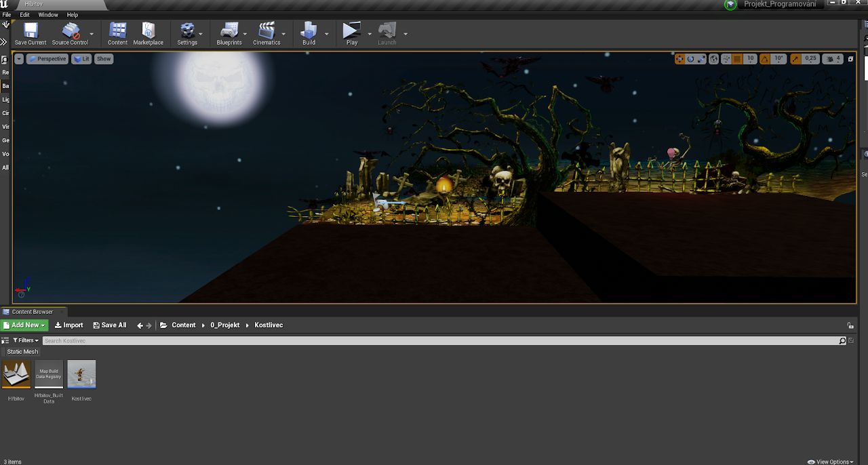Toggle rotation angle snapping
Viewport: 868px width, 465px height.
point(765,59)
